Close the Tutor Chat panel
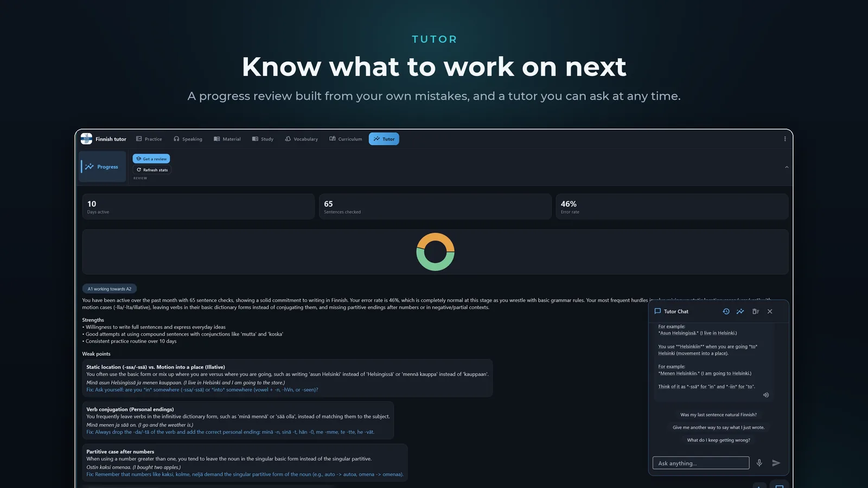This screenshot has width=868, height=488. click(x=770, y=311)
